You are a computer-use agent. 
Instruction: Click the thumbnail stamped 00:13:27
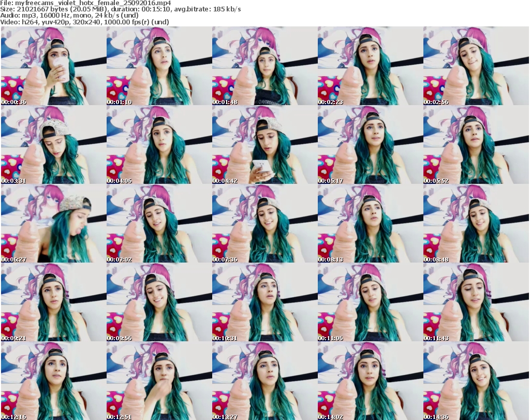click(x=264, y=381)
